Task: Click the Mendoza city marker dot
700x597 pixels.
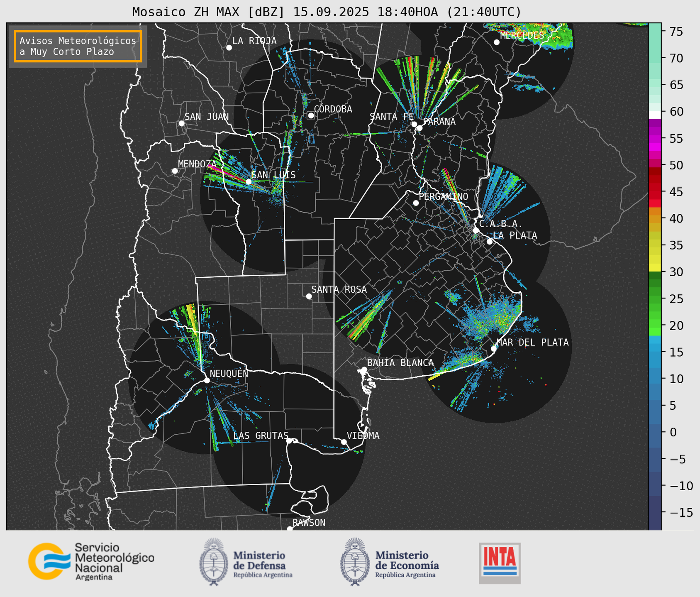Action: 175,171
